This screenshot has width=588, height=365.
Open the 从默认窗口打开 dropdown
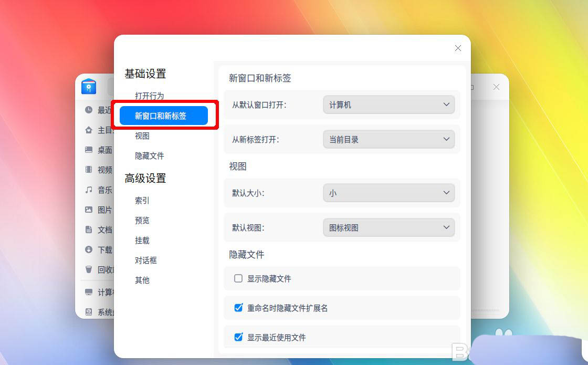coord(388,105)
